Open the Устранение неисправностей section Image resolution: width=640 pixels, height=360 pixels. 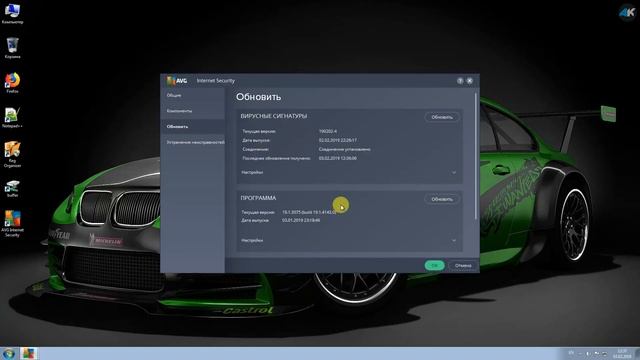193,142
